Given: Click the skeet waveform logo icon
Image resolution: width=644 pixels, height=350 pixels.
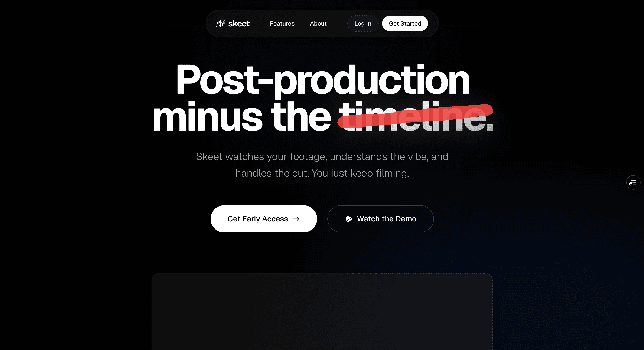Looking at the screenshot, I should [x=221, y=23].
